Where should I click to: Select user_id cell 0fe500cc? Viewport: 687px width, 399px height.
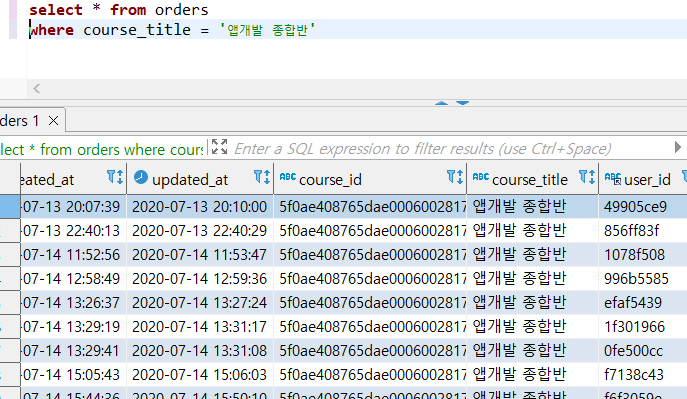643,351
